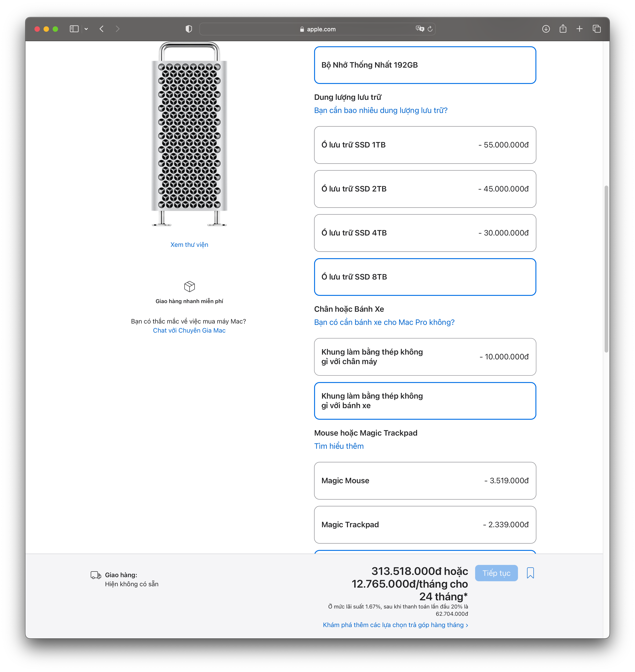This screenshot has height=672, width=635.
Task: Open a new tab with plus icon
Action: (579, 29)
